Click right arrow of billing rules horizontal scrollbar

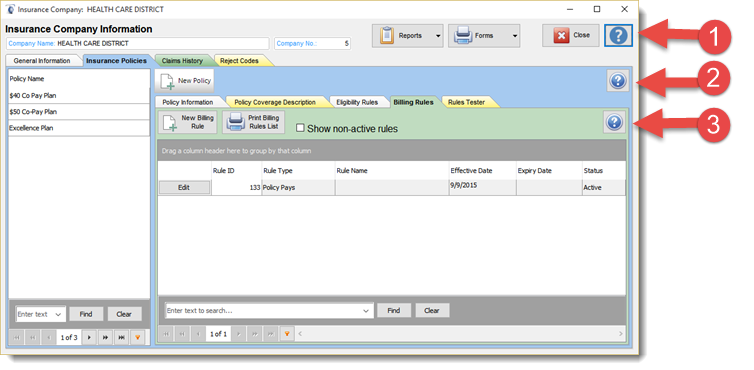[621, 333]
